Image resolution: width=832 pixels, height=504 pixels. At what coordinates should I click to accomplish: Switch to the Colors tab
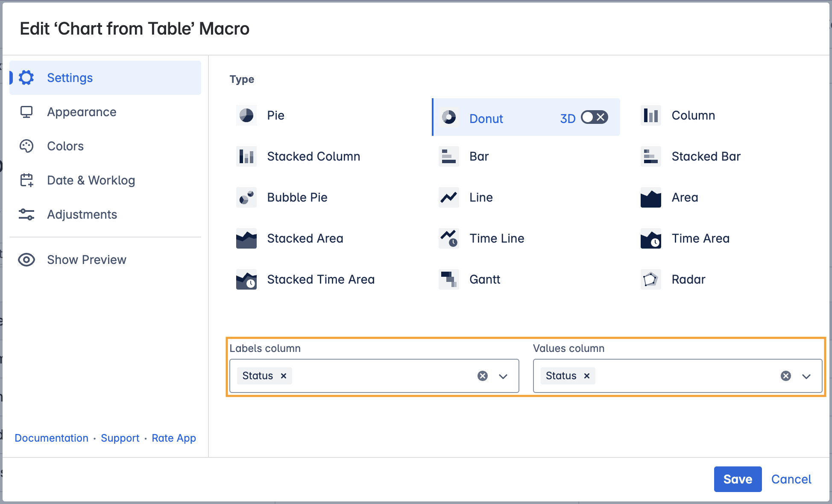105,146
